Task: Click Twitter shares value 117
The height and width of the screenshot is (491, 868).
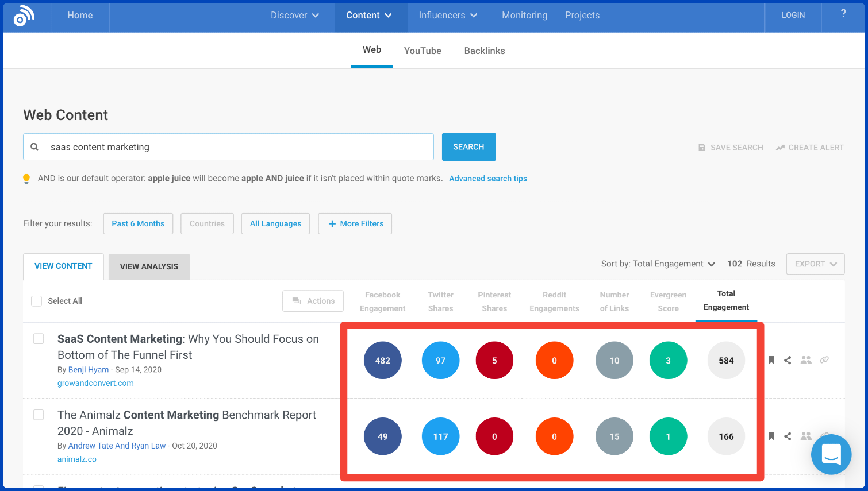Action: [x=441, y=436]
